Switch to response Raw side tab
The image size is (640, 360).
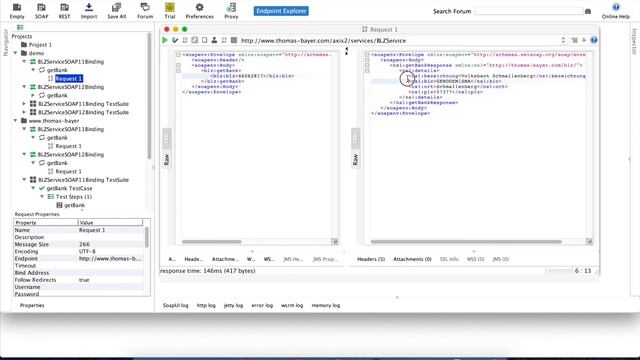pos(355,160)
